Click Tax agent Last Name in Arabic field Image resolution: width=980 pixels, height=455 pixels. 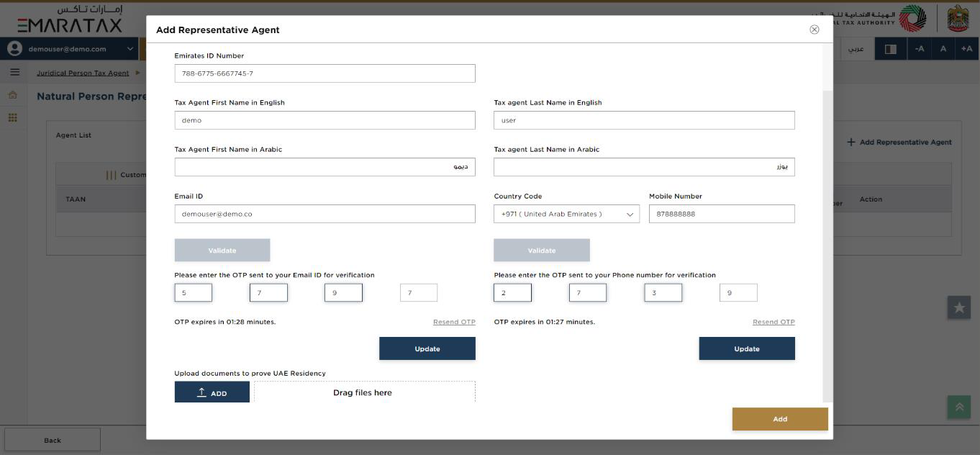[644, 167]
